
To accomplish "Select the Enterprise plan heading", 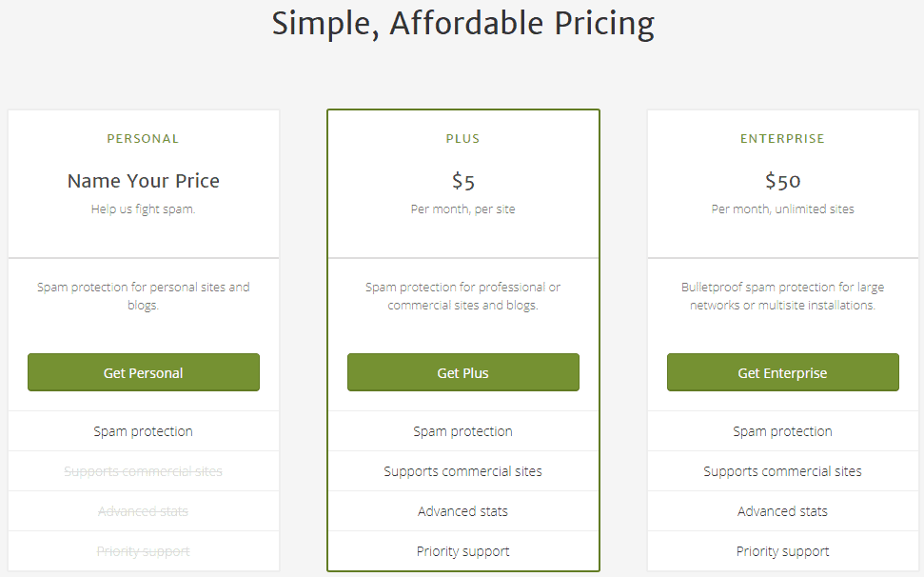I will click(x=782, y=139).
